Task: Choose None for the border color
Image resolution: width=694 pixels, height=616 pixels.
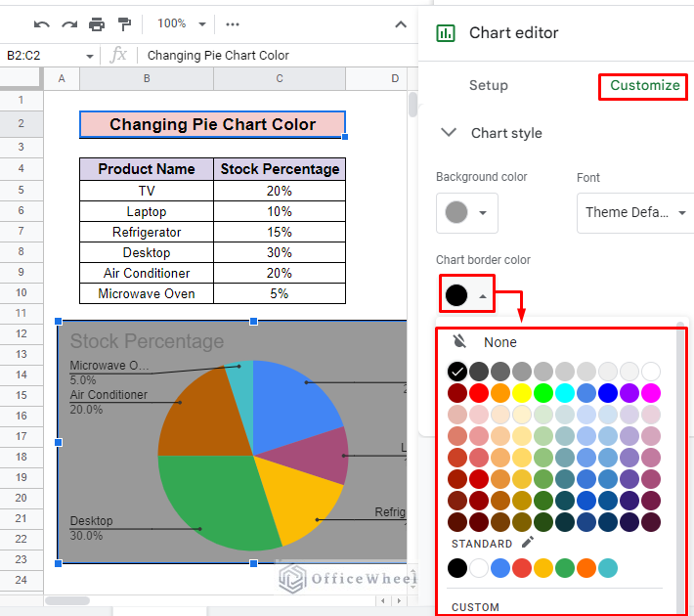Action: point(499,342)
